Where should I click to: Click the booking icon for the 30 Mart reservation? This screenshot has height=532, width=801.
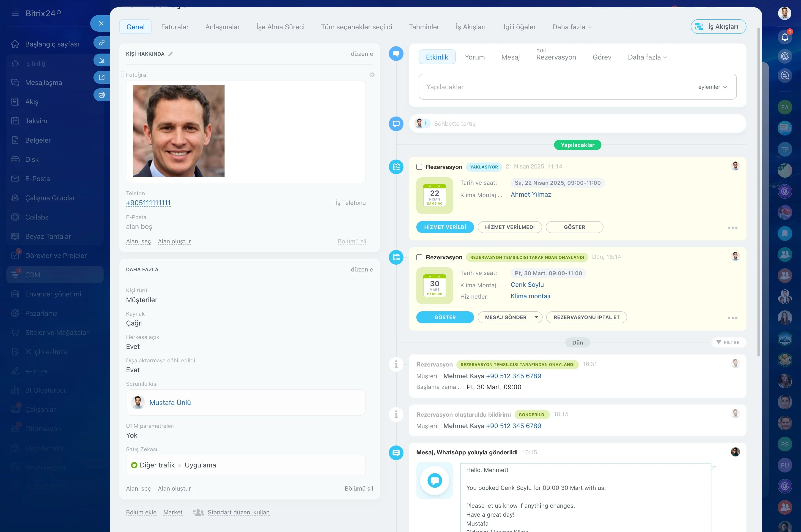pyautogui.click(x=396, y=257)
